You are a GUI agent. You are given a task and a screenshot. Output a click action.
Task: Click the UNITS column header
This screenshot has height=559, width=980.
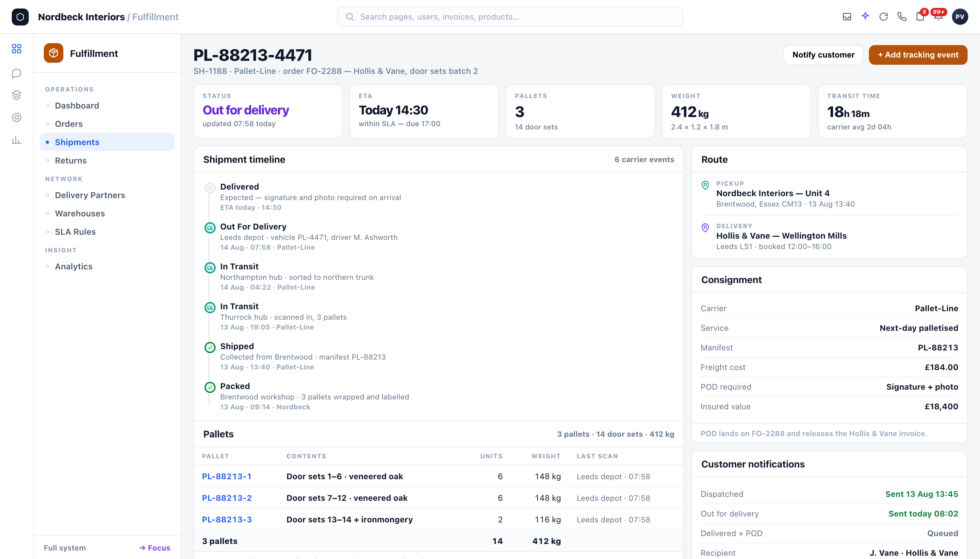click(x=491, y=456)
